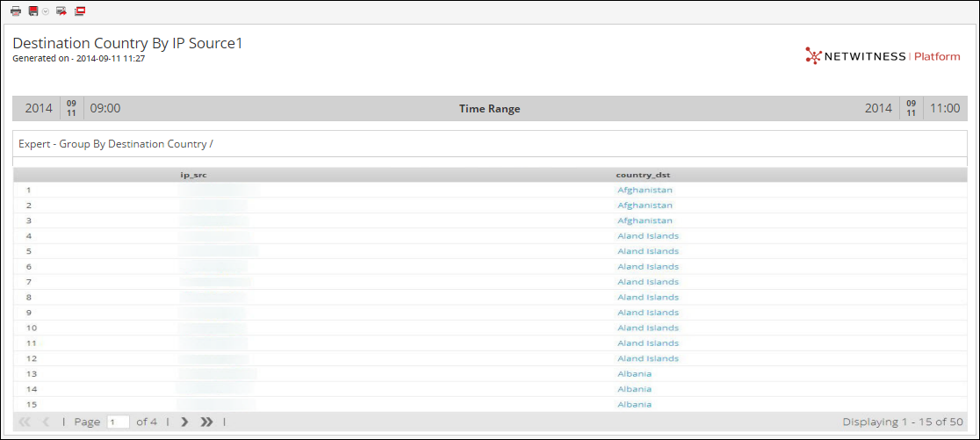Image resolution: width=980 pixels, height=440 pixels.
Task: Click the Expert - Group By Destination Country heading
Action: 116,143
